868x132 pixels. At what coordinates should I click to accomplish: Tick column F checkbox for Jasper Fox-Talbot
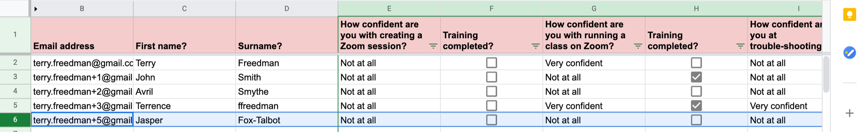pyautogui.click(x=491, y=120)
